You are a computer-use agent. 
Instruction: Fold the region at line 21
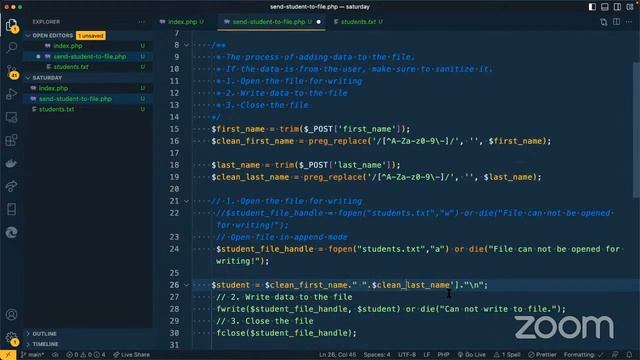[x=186, y=201]
